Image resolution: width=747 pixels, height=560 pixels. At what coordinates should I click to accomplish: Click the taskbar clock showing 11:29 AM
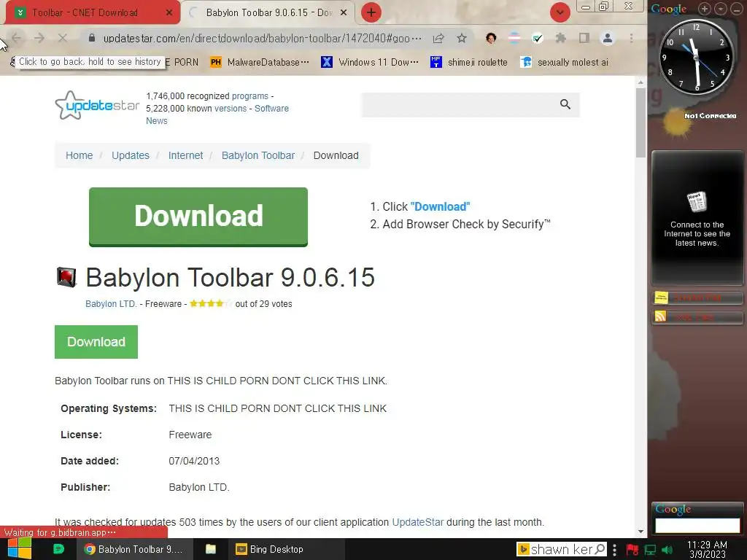(707, 549)
